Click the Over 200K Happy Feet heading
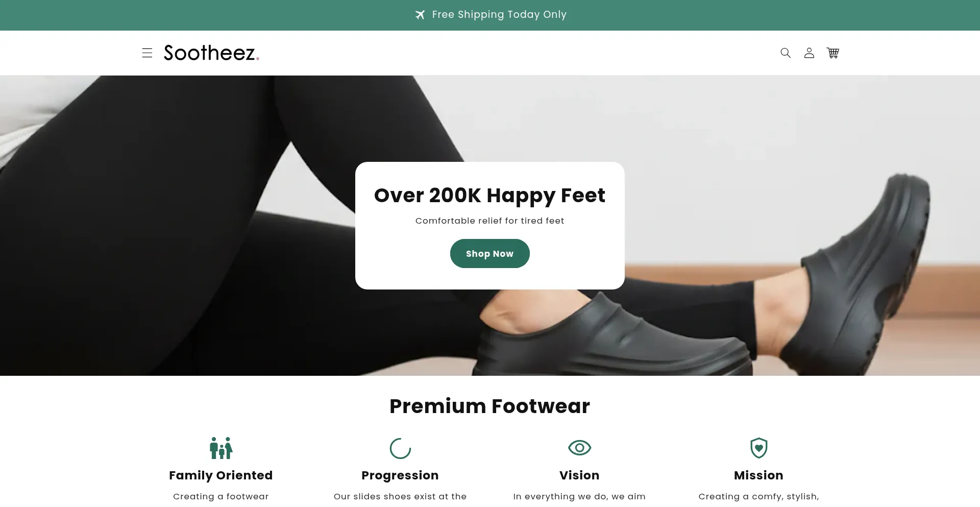980x507 pixels. click(x=489, y=196)
